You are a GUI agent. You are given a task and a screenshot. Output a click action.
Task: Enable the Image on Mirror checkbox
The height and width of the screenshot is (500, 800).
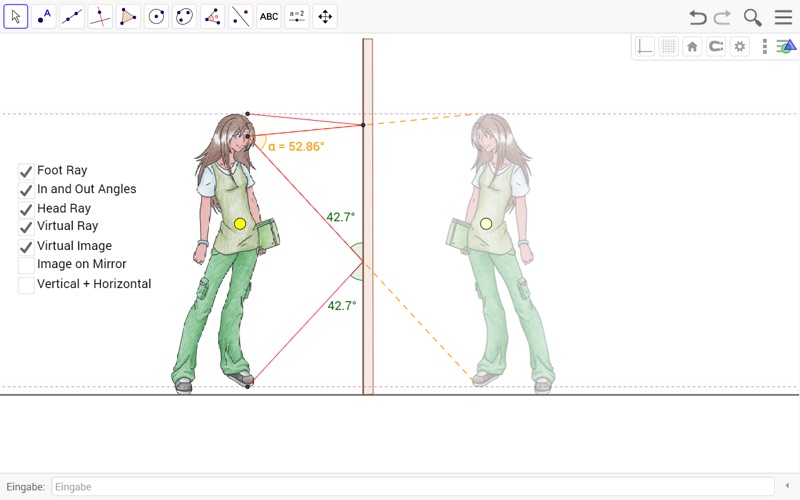[26, 265]
